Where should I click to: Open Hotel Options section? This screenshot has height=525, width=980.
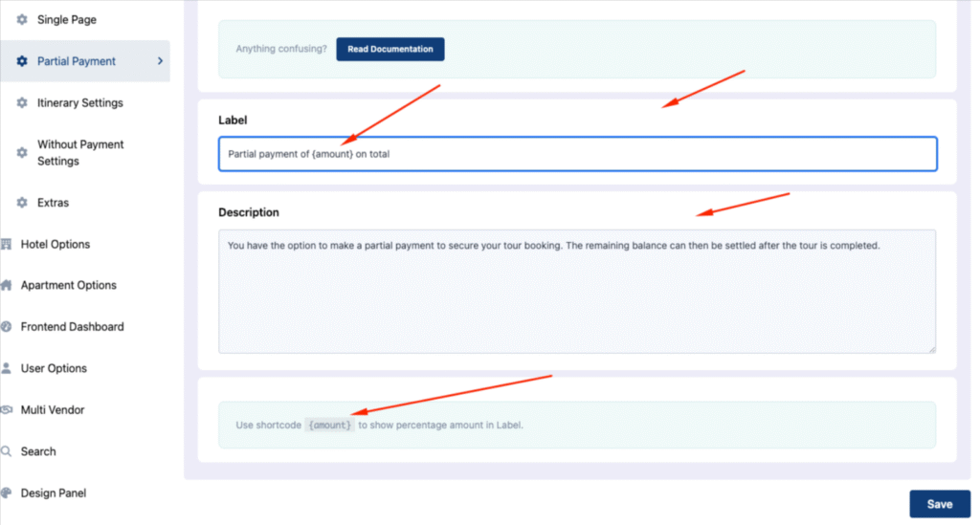coord(56,244)
